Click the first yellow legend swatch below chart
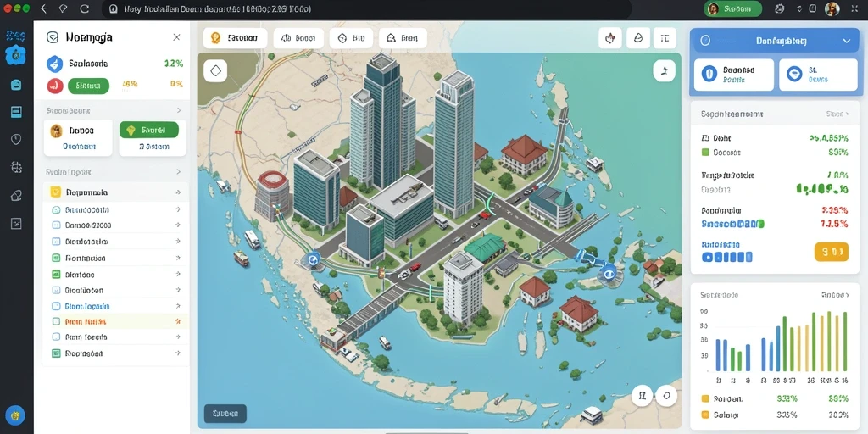This screenshot has height=434, width=868. [x=705, y=398]
